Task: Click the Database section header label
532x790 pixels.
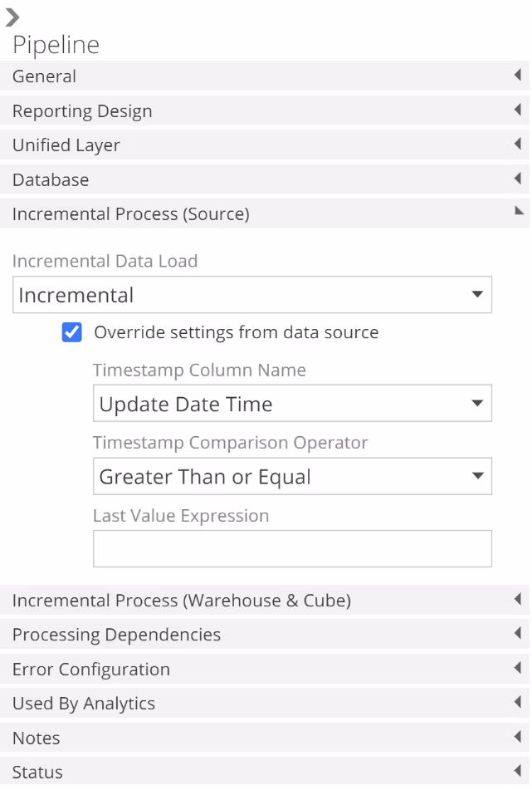Action: (x=51, y=179)
